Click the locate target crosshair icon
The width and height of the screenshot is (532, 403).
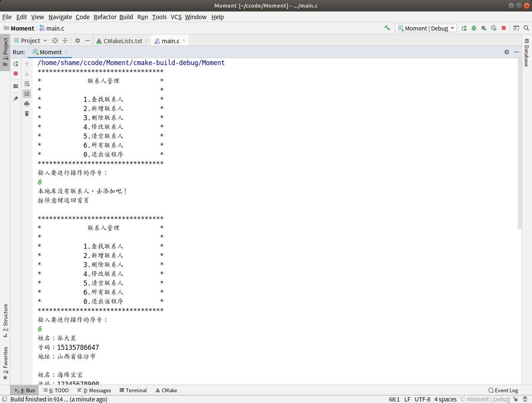(55, 41)
